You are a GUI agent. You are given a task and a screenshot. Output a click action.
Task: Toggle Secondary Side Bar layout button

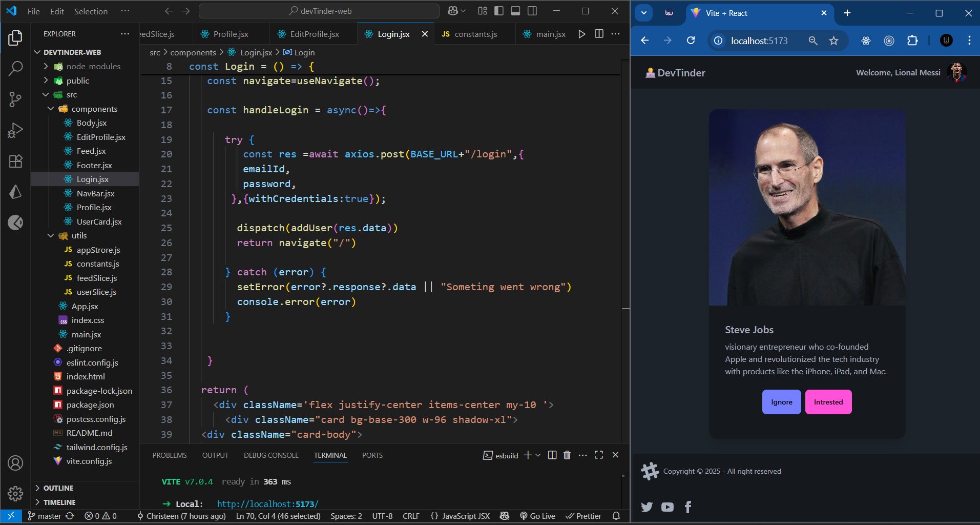click(533, 11)
